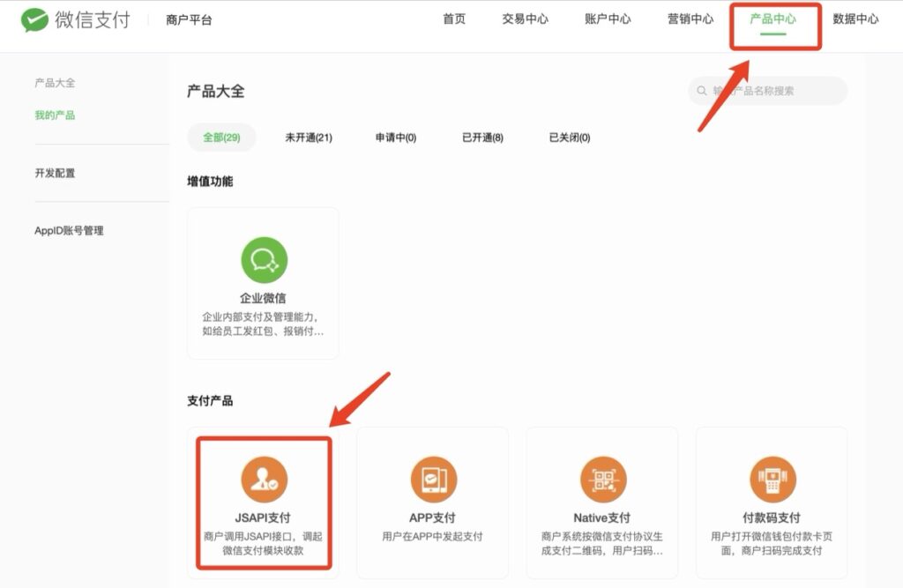The width and height of the screenshot is (903, 588).
Task: Click the 产品大全 page title
Action: click(216, 91)
